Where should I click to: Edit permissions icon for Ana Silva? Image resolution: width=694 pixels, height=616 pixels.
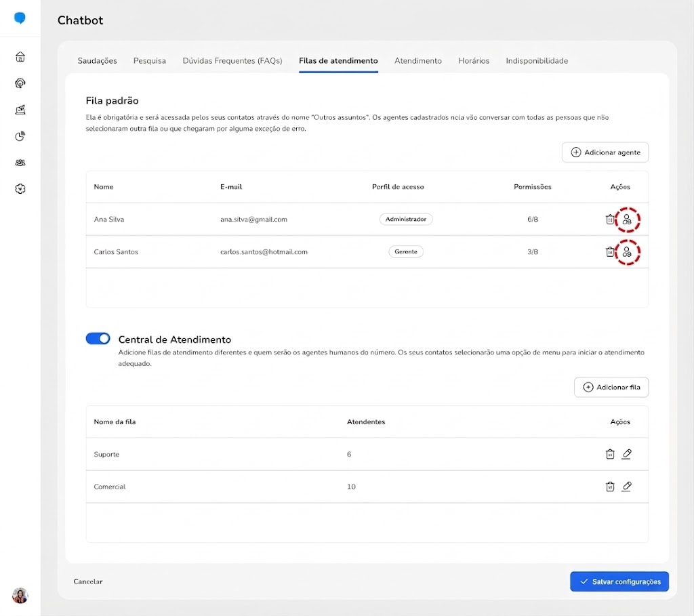627,219
